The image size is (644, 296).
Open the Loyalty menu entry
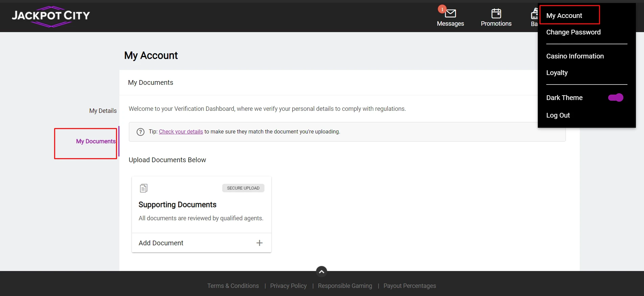tap(557, 73)
